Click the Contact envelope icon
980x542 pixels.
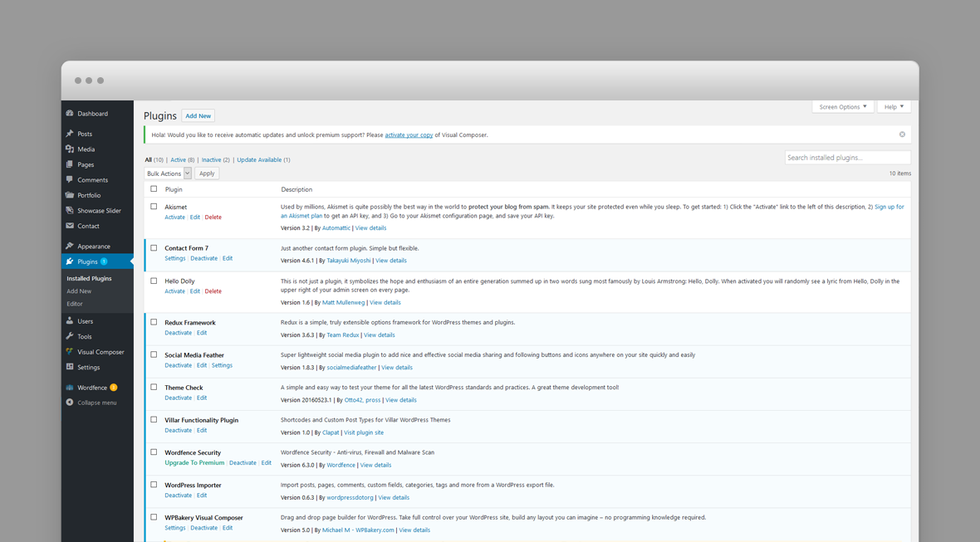pos(70,226)
